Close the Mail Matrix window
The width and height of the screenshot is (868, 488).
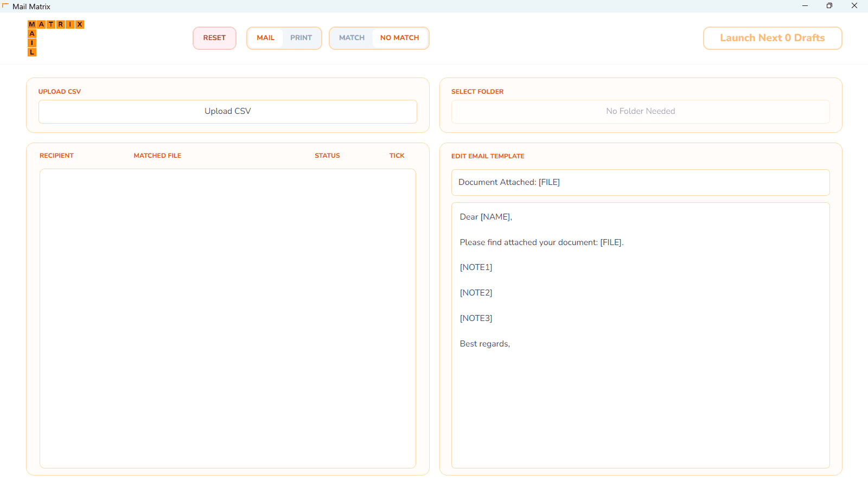pos(854,6)
